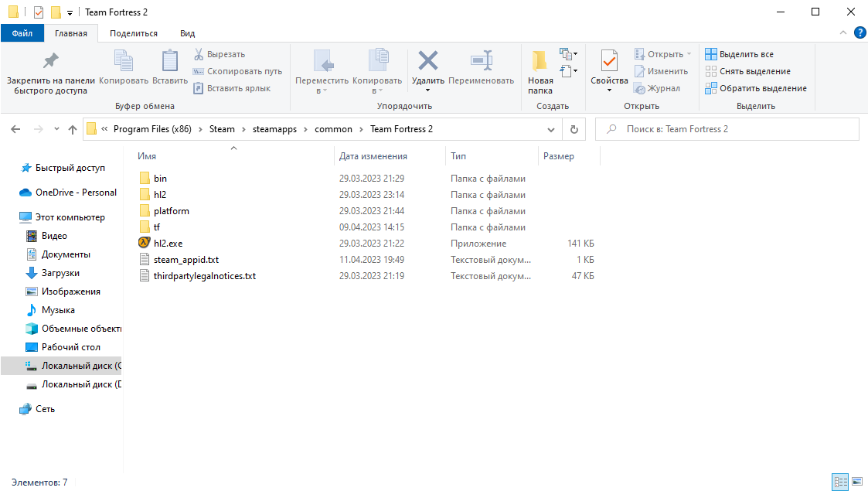
Task: Click common in the address path
Action: (333, 129)
